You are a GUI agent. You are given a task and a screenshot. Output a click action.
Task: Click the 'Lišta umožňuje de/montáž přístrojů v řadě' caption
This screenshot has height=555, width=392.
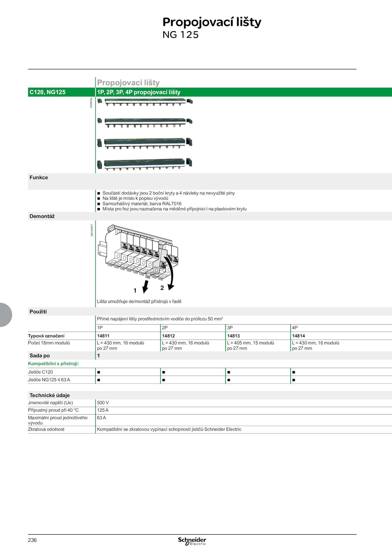coord(139,301)
